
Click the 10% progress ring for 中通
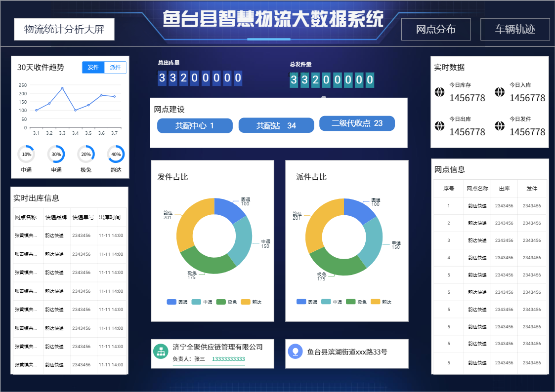[x=26, y=154]
